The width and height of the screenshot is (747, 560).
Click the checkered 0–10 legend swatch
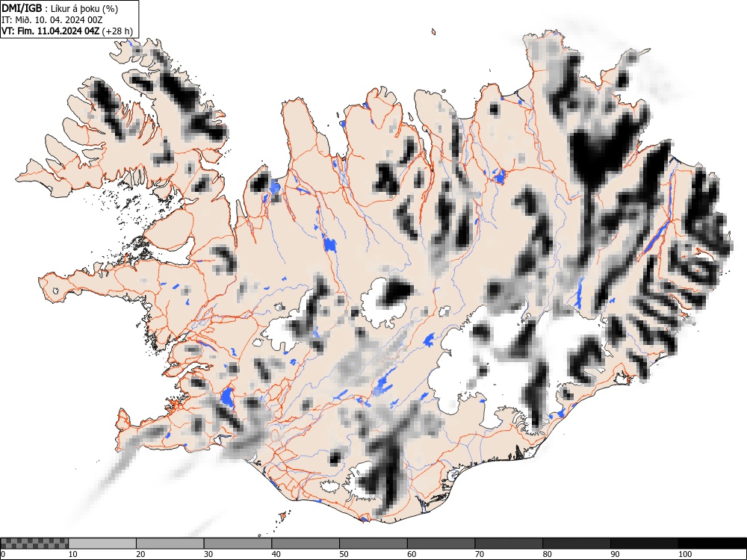pyautogui.click(x=35, y=544)
